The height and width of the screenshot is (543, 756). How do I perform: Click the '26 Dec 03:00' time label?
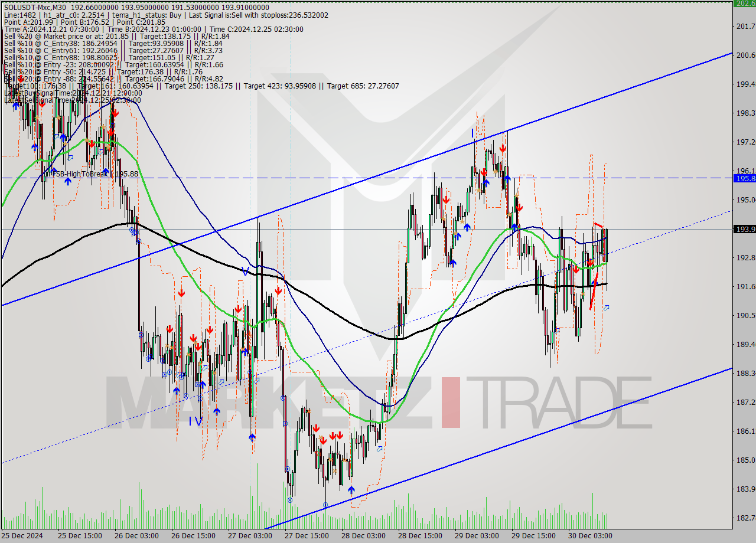tap(138, 536)
